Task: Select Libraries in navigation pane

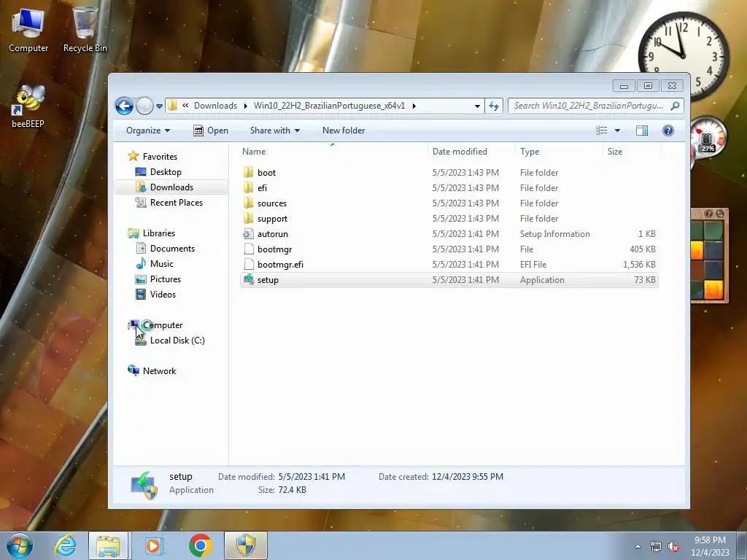Action: tap(158, 233)
